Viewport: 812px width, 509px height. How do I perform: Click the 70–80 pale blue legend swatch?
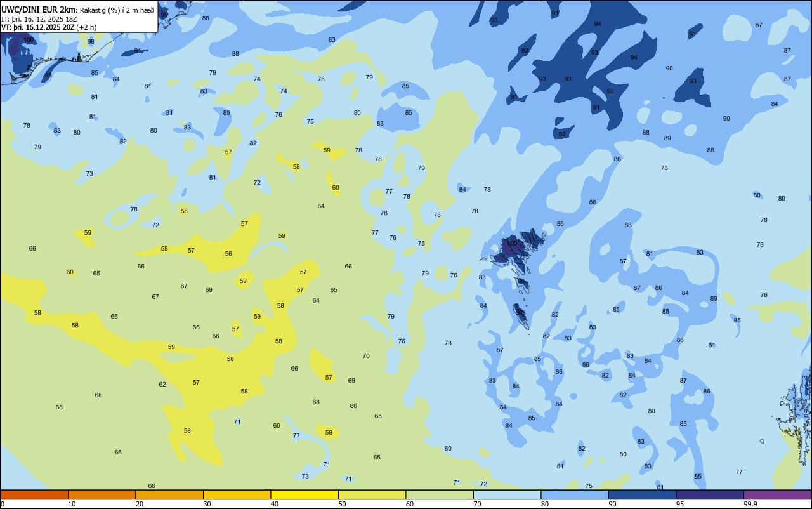pyautogui.click(x=507, y=494)
